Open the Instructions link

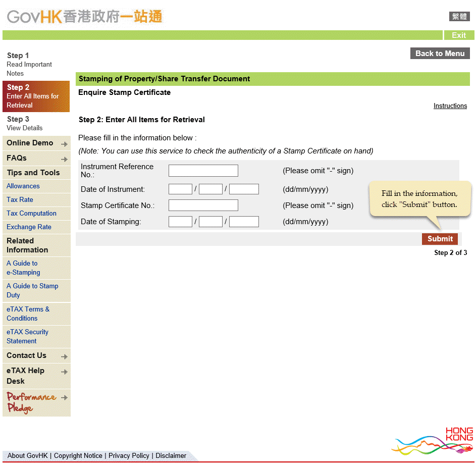[450, 106]
